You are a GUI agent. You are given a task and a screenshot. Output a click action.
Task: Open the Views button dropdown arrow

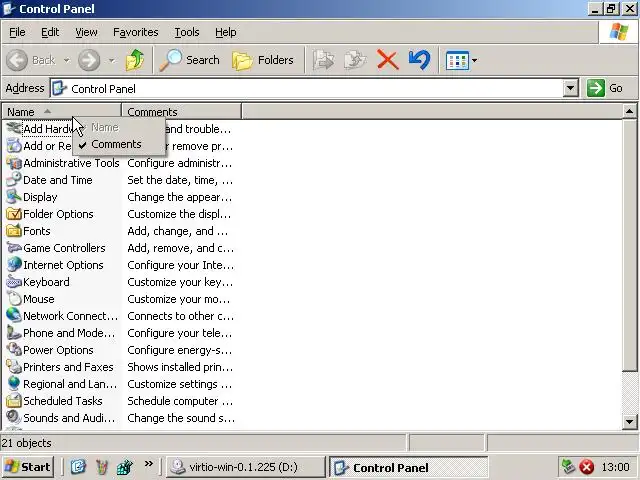click(474, 60)
